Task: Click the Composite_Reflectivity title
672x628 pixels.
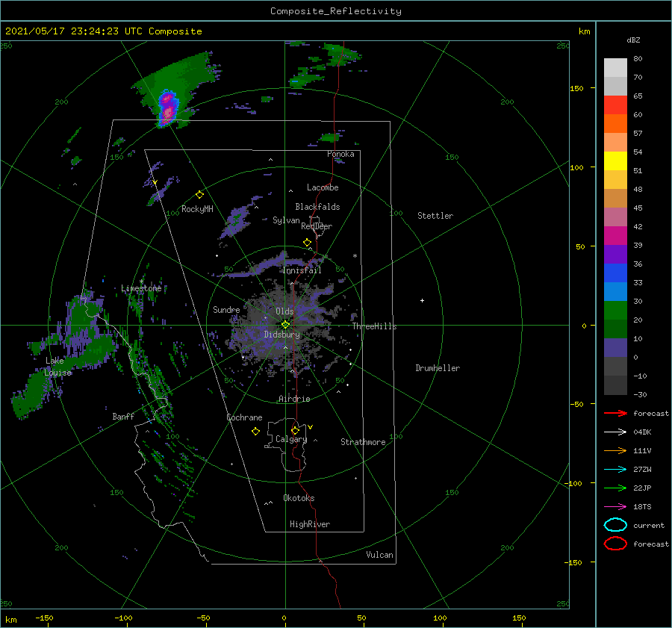Action: (336, 11)
